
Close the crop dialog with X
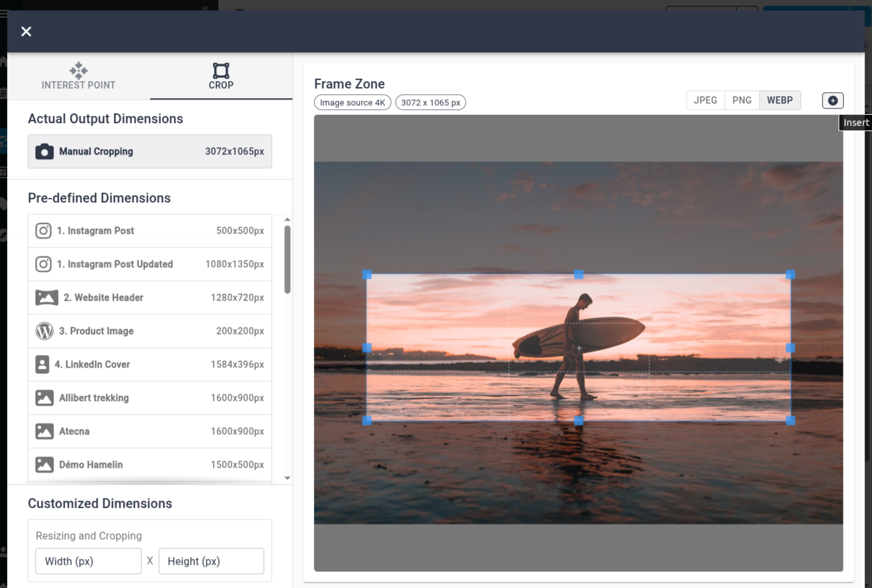click(26, 31)
